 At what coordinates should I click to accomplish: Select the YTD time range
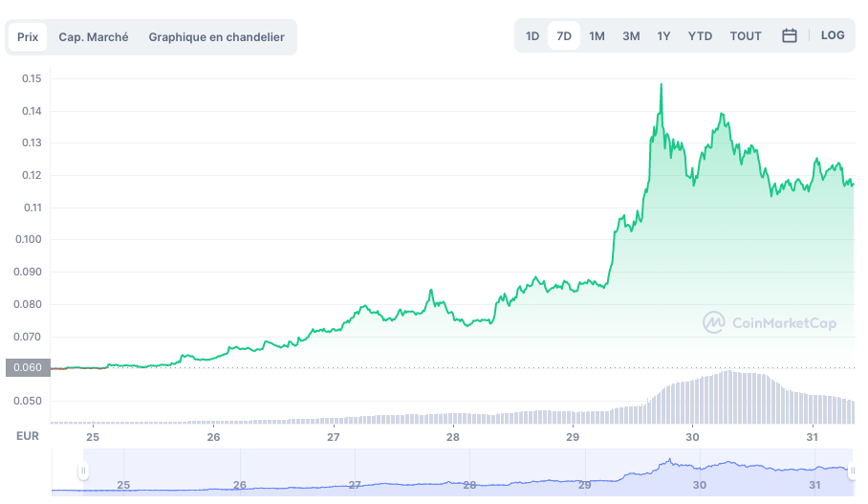(700, 36)
